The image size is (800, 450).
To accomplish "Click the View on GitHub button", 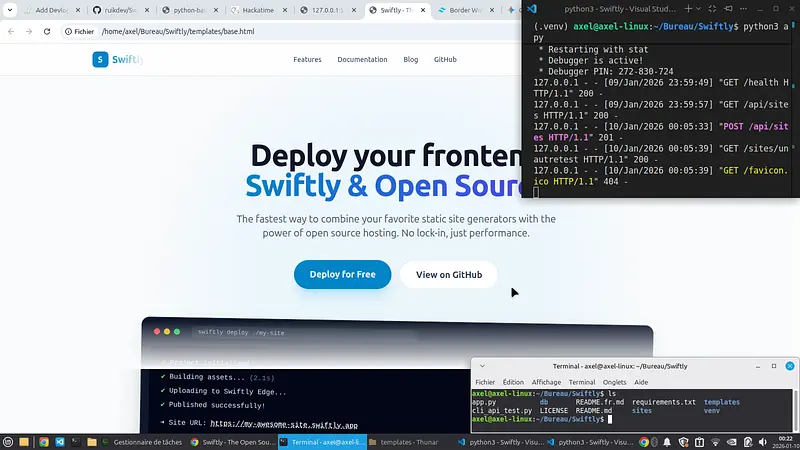I will point(448,275).
